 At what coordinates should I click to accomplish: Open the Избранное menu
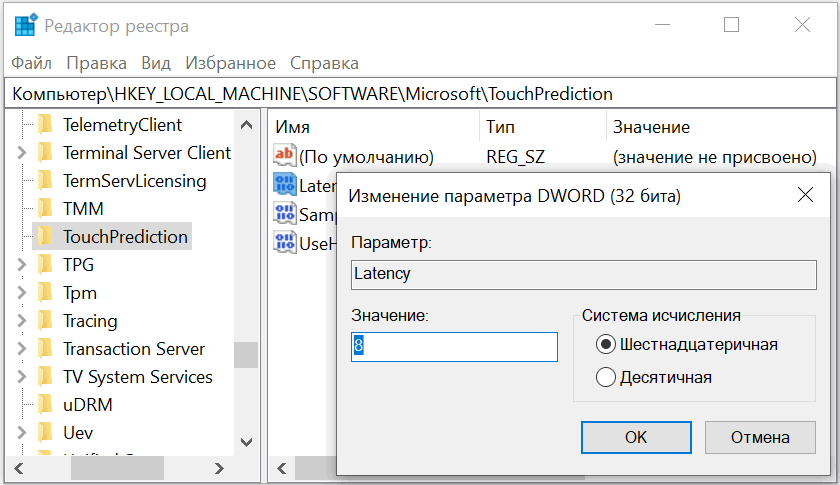pos(230,63)
